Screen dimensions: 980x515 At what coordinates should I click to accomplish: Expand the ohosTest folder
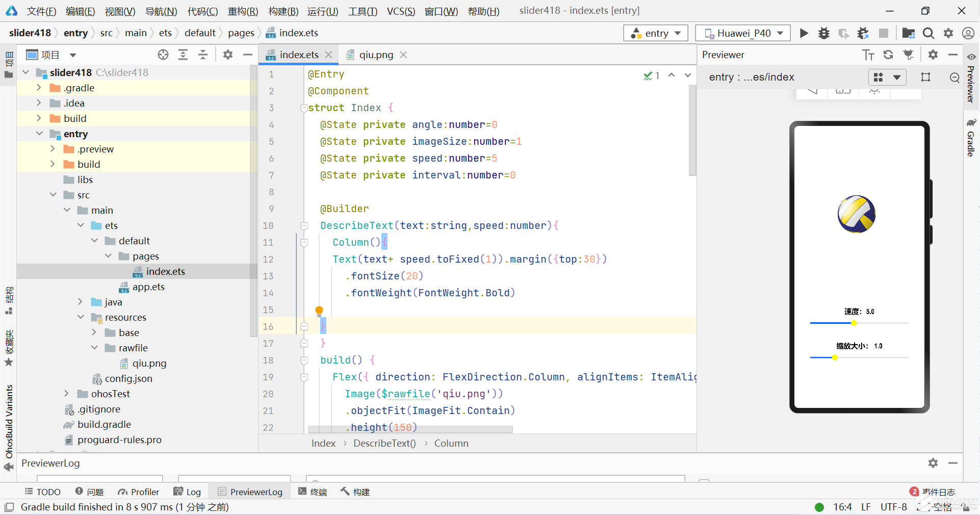click(x=66, y=394)
